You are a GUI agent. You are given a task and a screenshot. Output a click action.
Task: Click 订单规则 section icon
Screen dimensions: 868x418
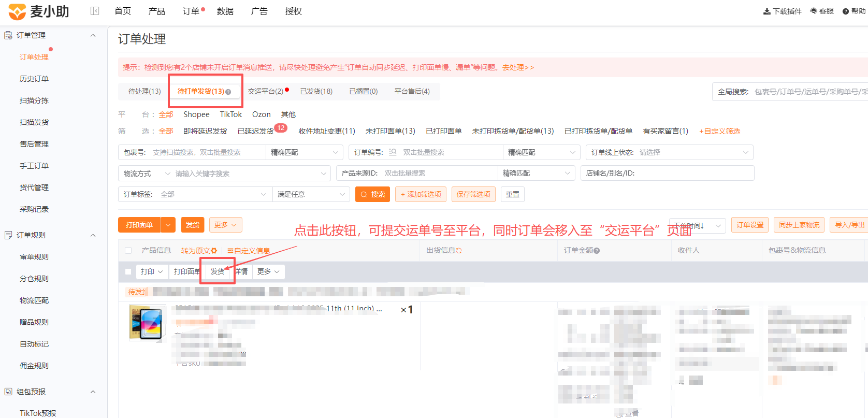pyautogui.click(x=8, y=235)
